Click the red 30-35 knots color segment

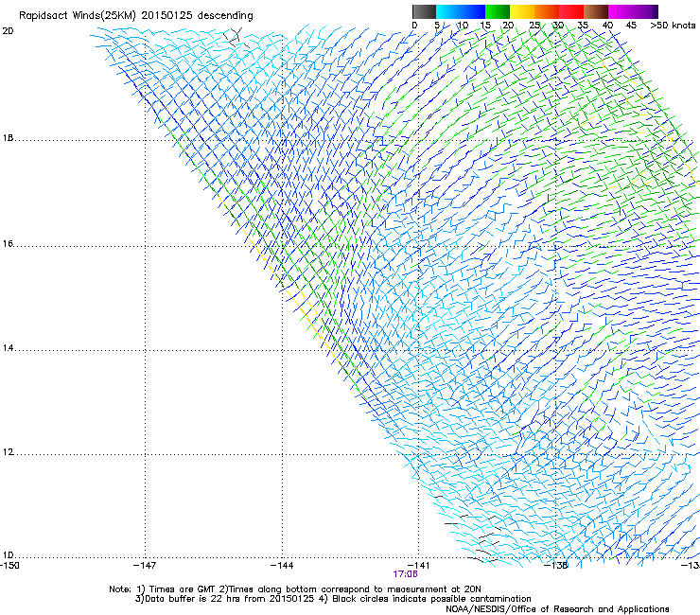point(571,11)
